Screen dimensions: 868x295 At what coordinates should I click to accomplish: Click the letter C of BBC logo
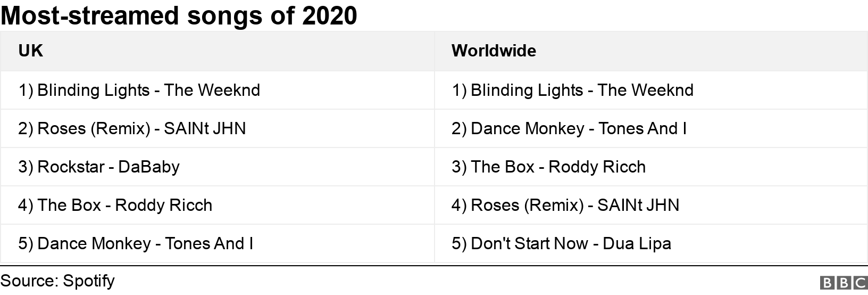point(860,282)
